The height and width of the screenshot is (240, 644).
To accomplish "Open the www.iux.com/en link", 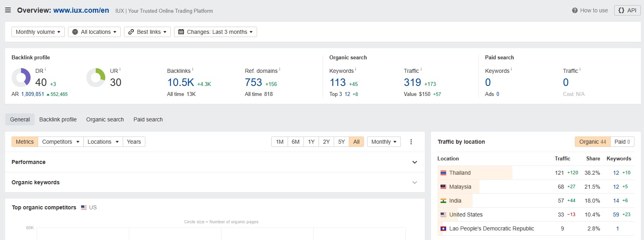I will click(81, 10).
